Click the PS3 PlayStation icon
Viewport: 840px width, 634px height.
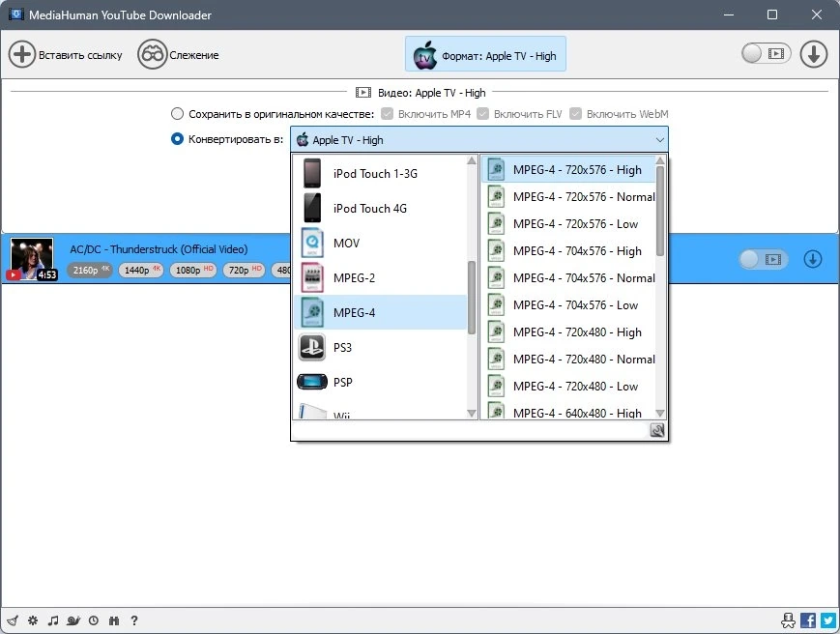312,347
